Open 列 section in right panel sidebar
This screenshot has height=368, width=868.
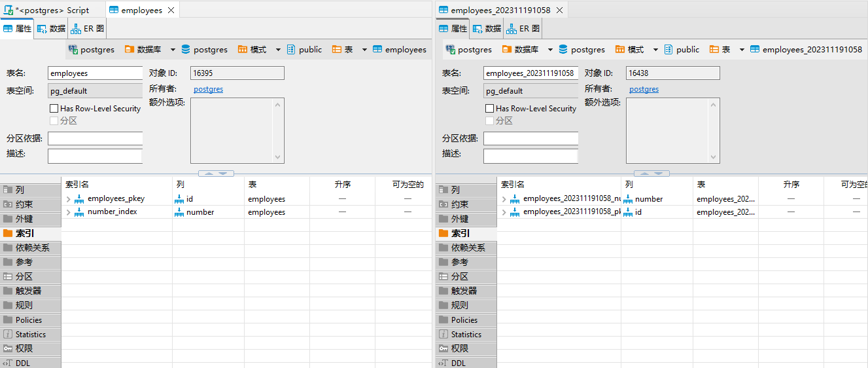466,190
